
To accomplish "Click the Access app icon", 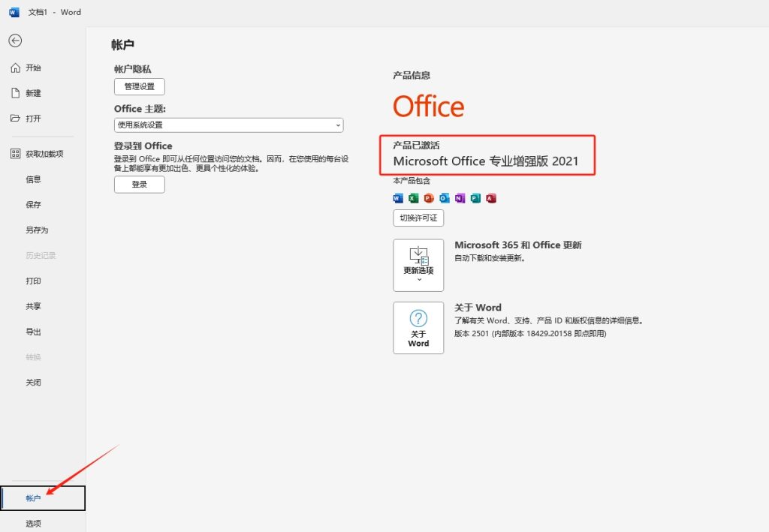I will 491,198.
